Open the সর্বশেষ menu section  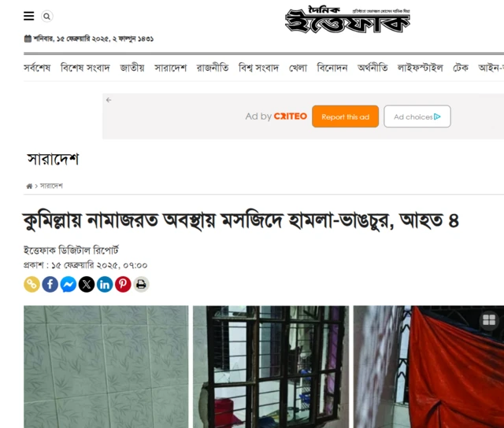click(x=37, y=68)
